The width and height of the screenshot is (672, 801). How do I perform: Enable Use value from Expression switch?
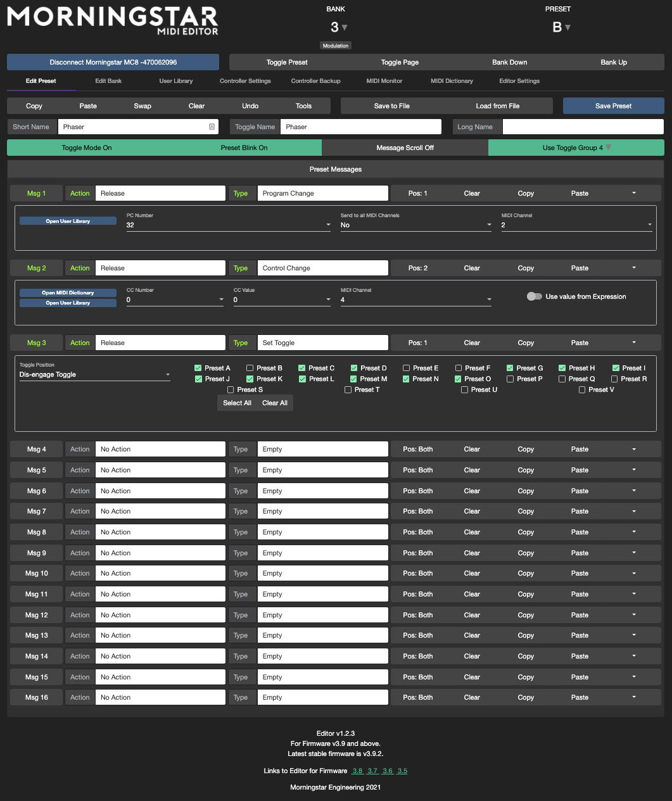(x=534, y=296)
